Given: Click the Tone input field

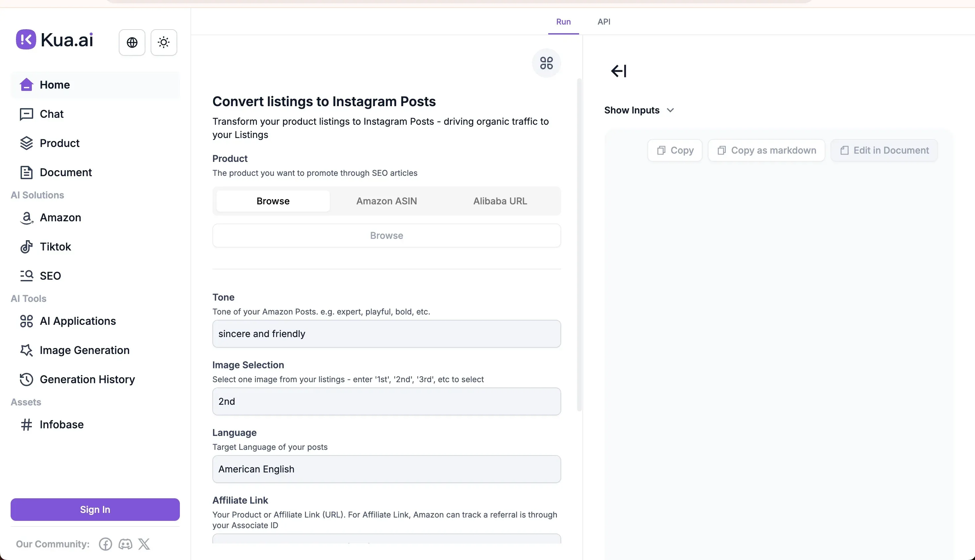Looking at the screenshot, I should click(387, 334).
